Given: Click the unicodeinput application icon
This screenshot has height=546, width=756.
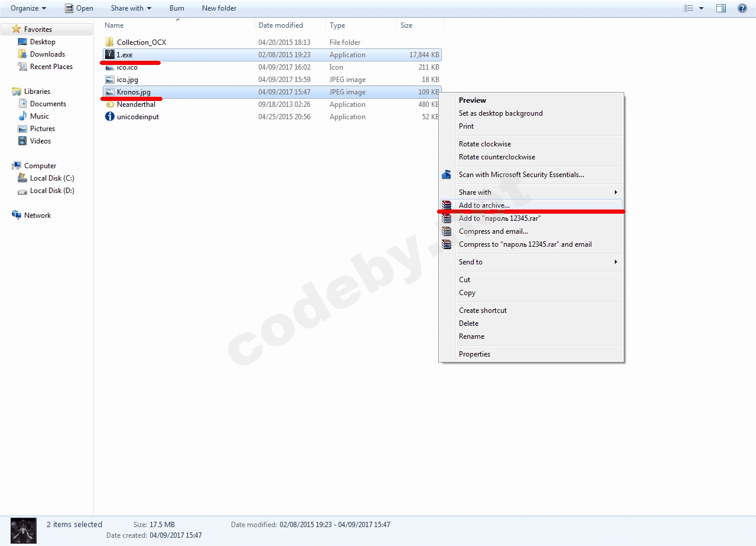Looking at the screenshot, I should pyautogui.click(x=109, y=116).
